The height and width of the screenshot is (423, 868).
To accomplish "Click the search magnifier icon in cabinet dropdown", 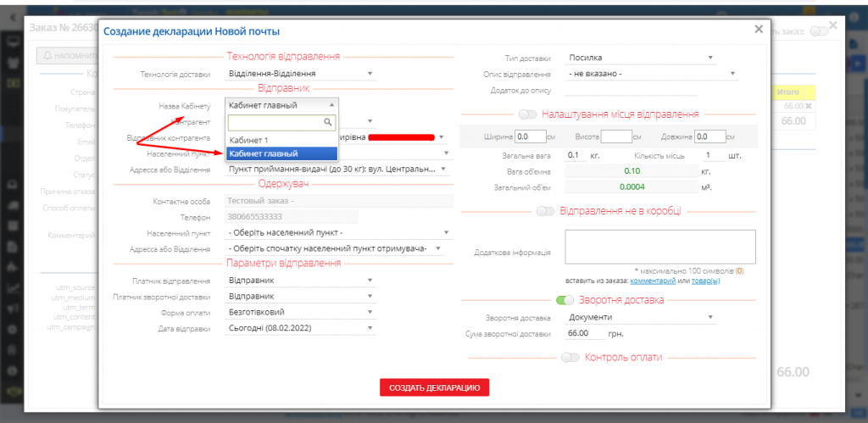I will (x=328, y=122).
